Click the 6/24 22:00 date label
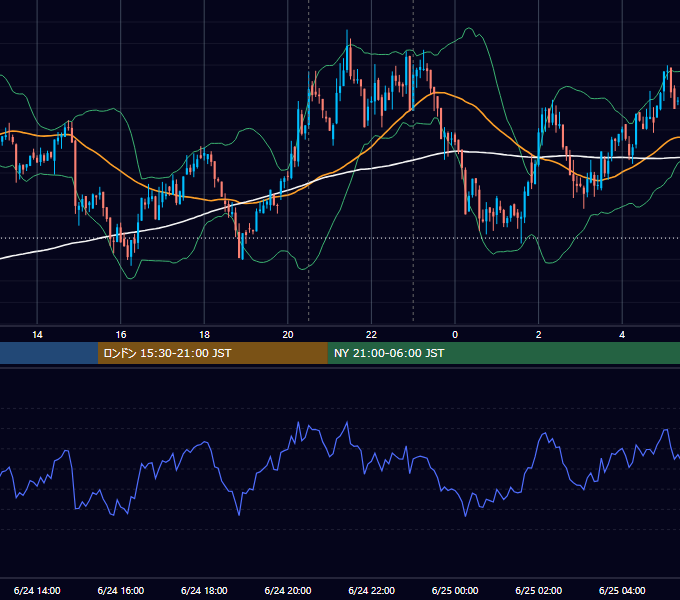This screenshot has width=680, height=600. click(372, 590)
